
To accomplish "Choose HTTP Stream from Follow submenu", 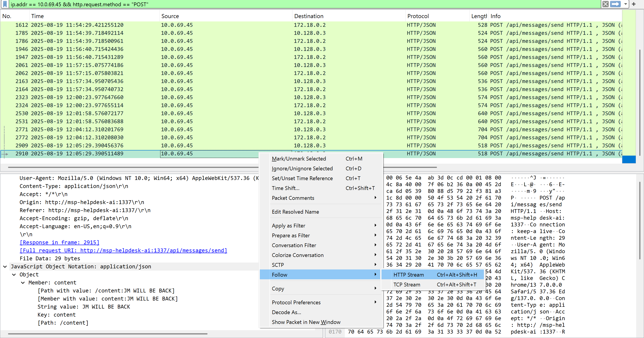I will (x=408, y=275).
